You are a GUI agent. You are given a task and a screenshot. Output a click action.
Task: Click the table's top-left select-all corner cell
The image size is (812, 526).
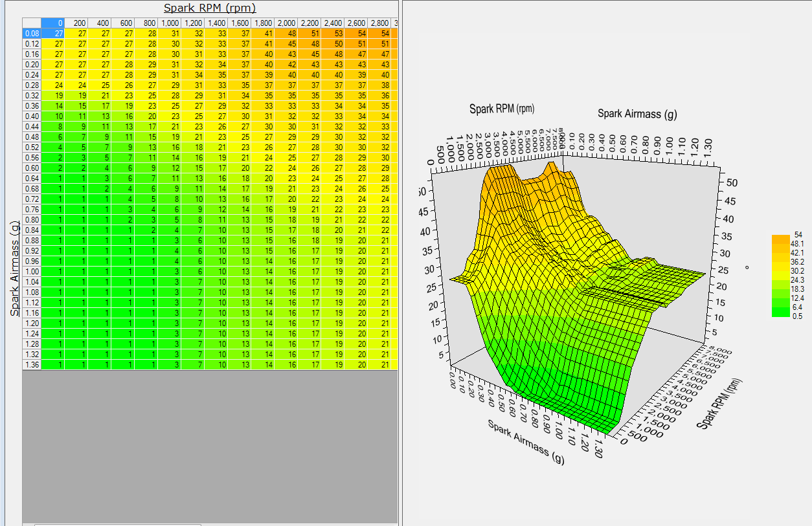pos(32,23)
